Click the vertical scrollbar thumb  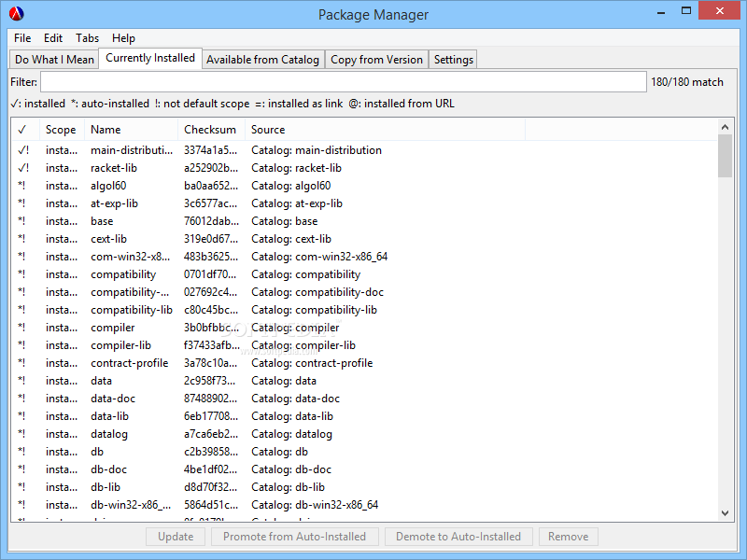point(726,156)
